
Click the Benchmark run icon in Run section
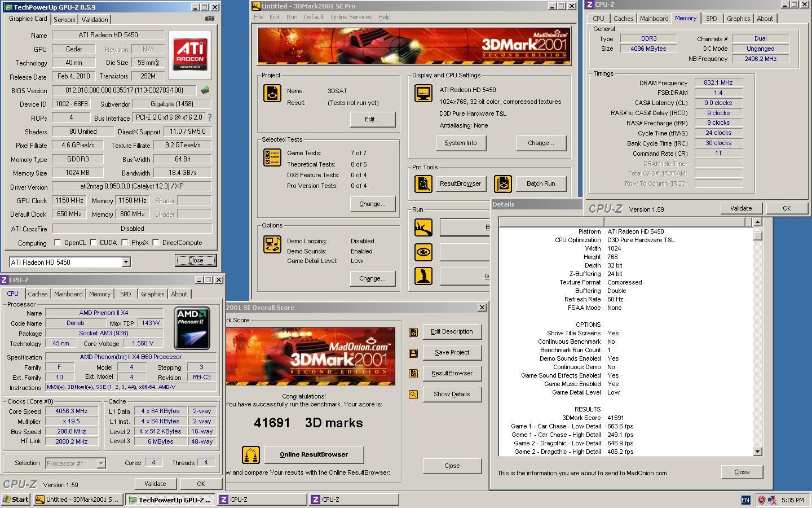(423, 227)
